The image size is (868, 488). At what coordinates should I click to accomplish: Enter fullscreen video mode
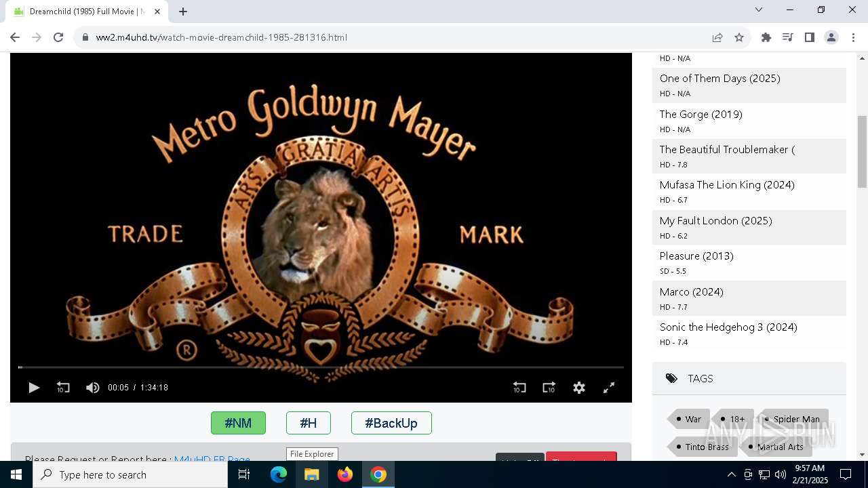click(609, 388)
